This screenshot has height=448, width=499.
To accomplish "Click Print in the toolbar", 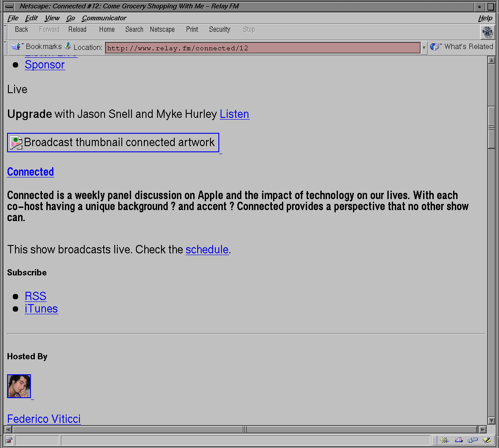I will click(x=192, y=30).
